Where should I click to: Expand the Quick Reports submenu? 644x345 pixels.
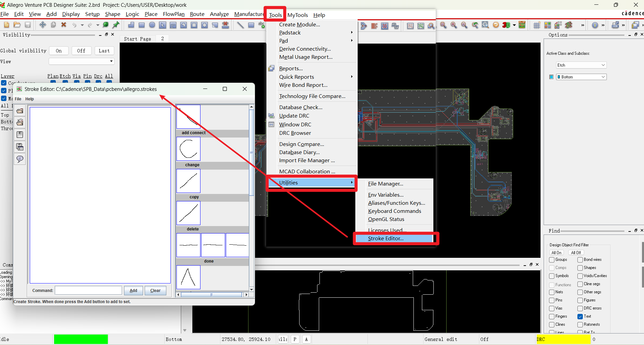[316, 77]
